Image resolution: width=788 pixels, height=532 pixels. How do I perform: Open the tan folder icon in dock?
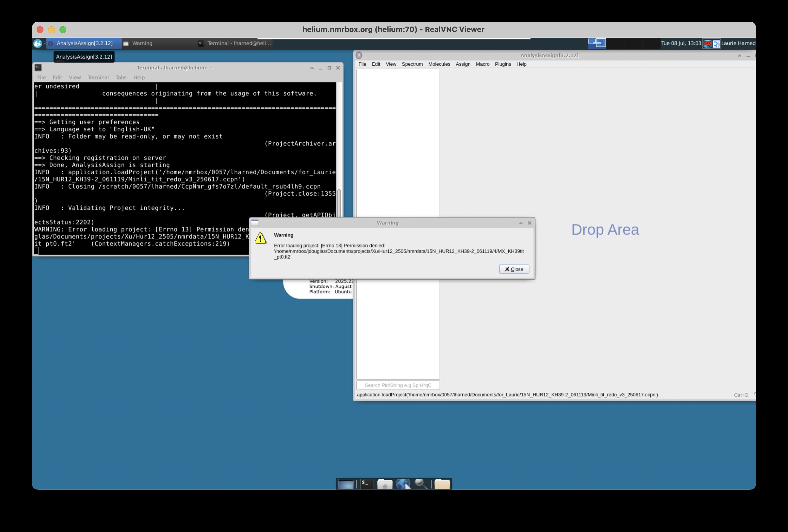point(442,484)
